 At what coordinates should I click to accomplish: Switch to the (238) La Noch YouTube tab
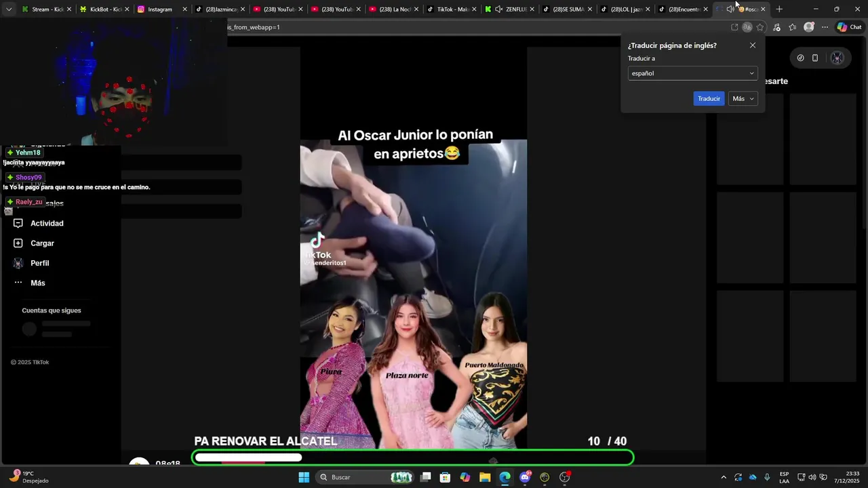(394, 9)
